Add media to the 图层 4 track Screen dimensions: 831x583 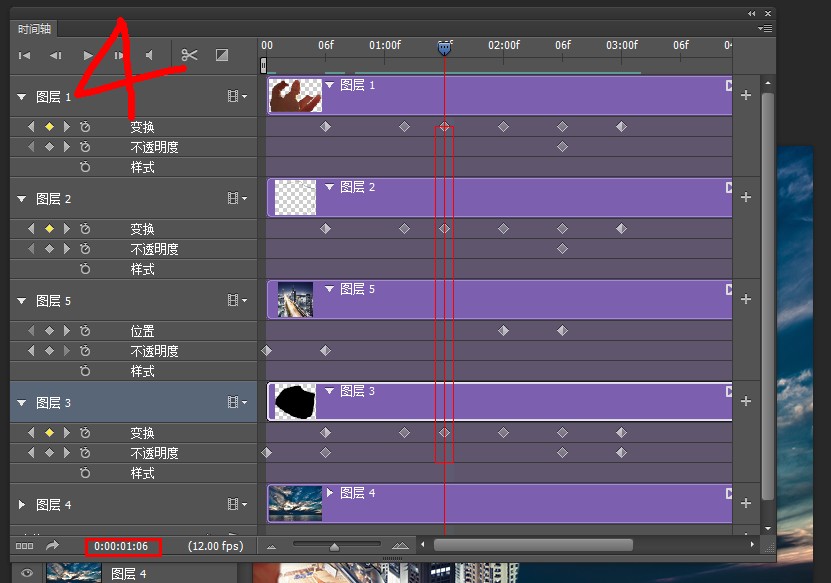point(746,503)
